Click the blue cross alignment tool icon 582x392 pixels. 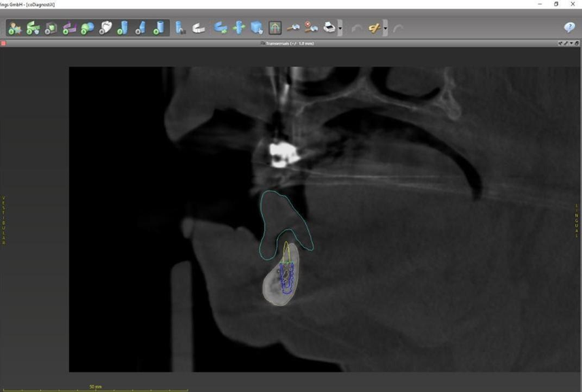click(239, 28)
